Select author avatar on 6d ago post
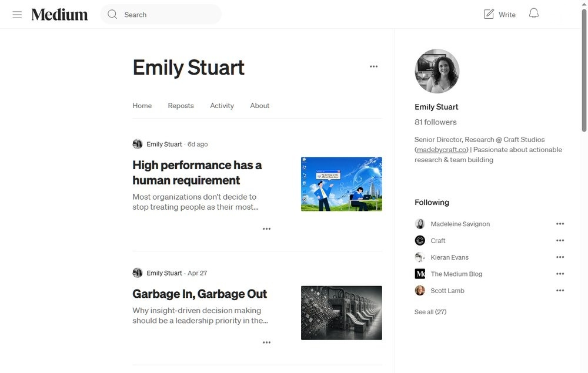The height and width of the screenshot is (373, 588). (x=138, y=144)
